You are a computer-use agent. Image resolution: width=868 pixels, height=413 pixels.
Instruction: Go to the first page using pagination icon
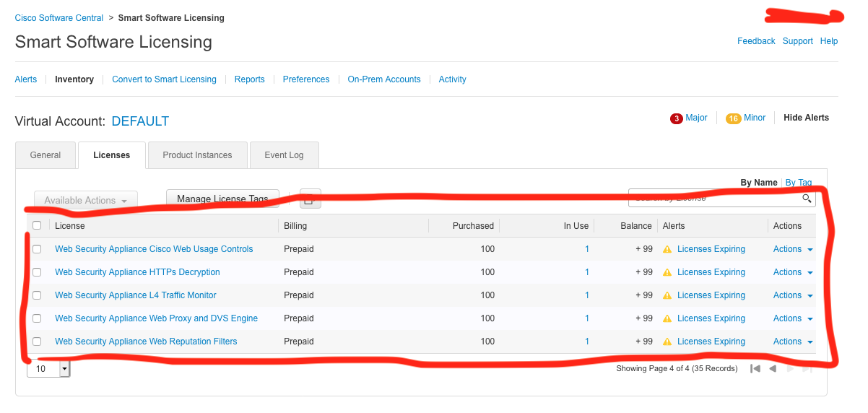[755, 369]
